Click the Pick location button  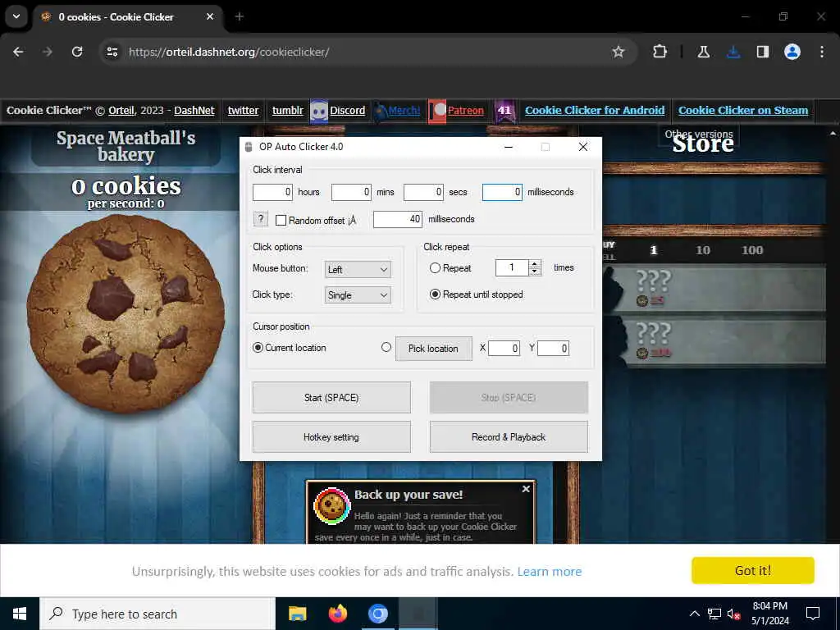pos(433,348)
